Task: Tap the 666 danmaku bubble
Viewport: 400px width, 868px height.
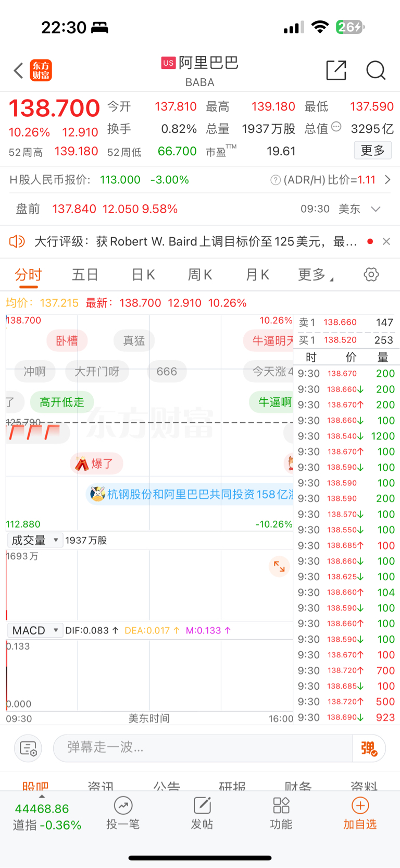Action: (167, 371)
